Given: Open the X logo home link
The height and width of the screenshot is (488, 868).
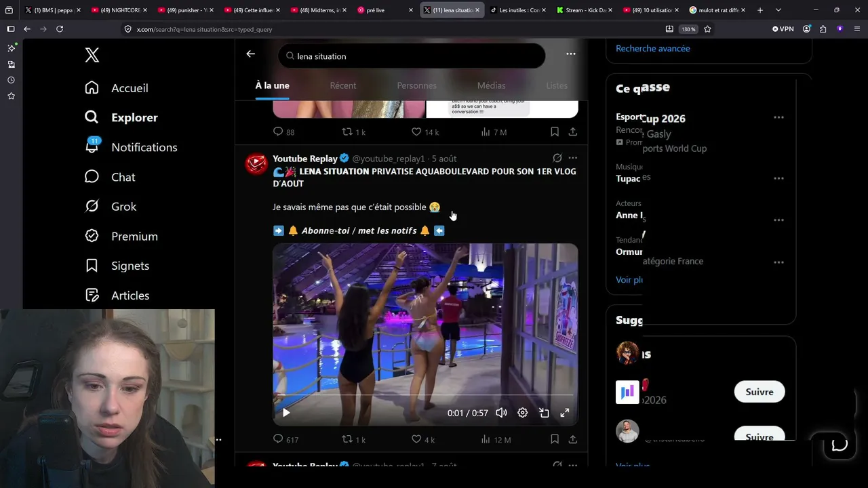Looking at the screenshot, I should [92, 56].
